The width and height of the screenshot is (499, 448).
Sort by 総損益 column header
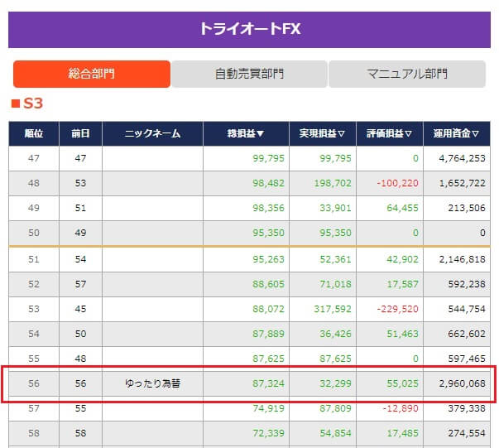[246, 133]
